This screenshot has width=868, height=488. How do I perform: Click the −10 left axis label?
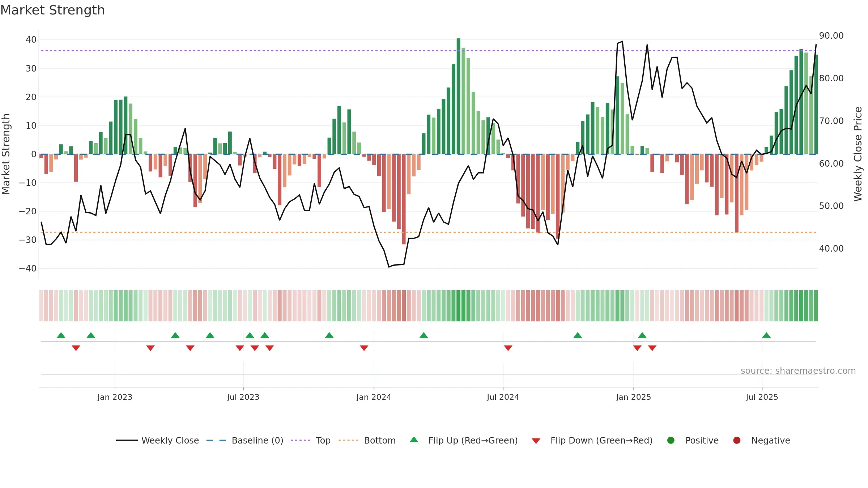(28, 183)
